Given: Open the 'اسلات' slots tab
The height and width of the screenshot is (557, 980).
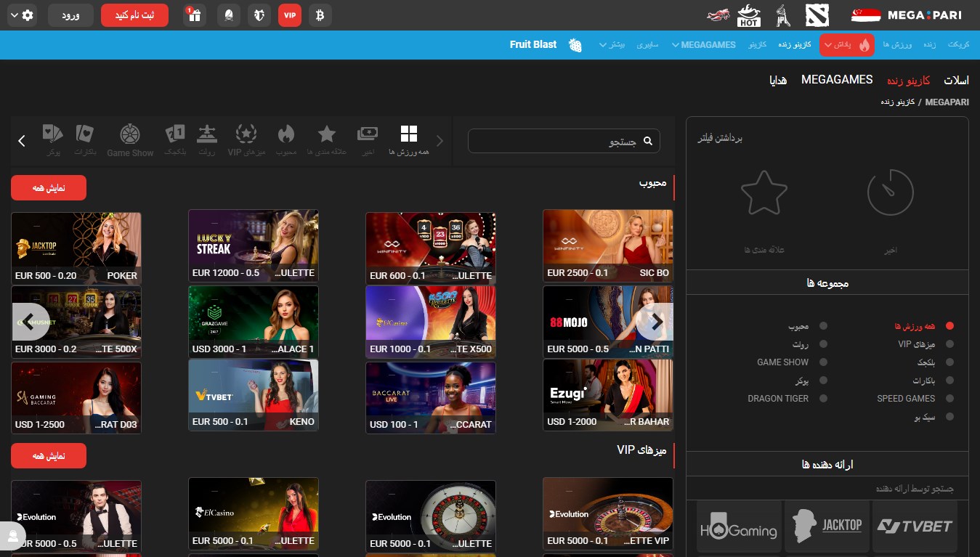Looking at the screenshot, I should tap(956, 80).
